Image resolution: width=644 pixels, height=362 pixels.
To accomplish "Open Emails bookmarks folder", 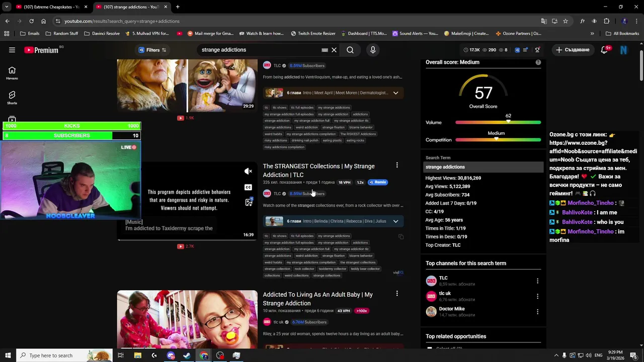I will [x=29, y=34].
